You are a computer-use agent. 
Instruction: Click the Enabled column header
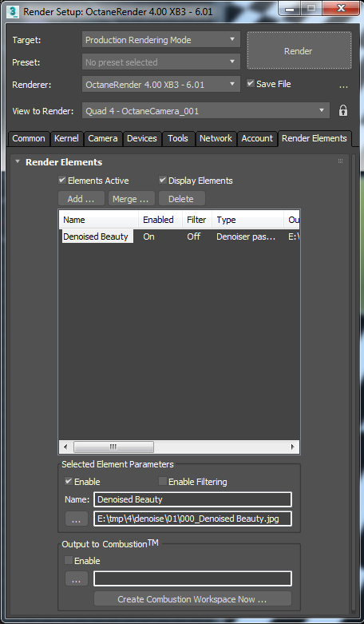tap(160, 220)
